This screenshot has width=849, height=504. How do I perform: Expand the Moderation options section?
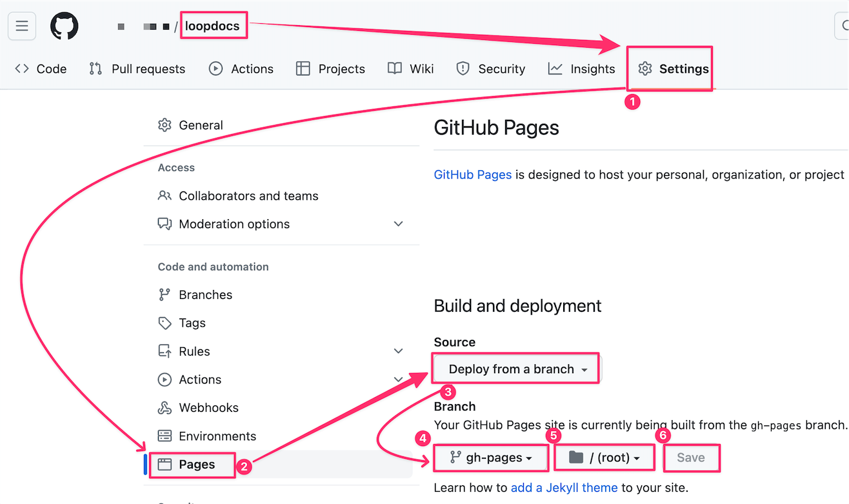tap(398, 224)
